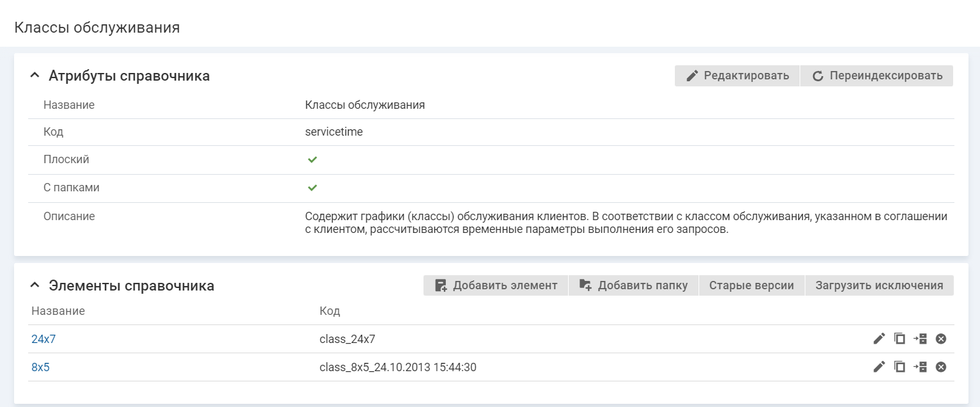The image size is (980, 407).
Task: Click the pencil edit icon for 8x5
Action: tap(879, 367)
